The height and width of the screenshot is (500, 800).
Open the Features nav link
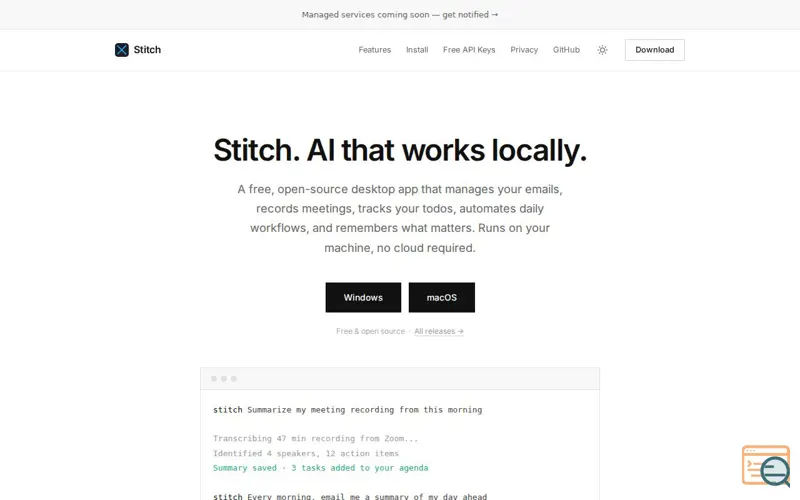374,49
